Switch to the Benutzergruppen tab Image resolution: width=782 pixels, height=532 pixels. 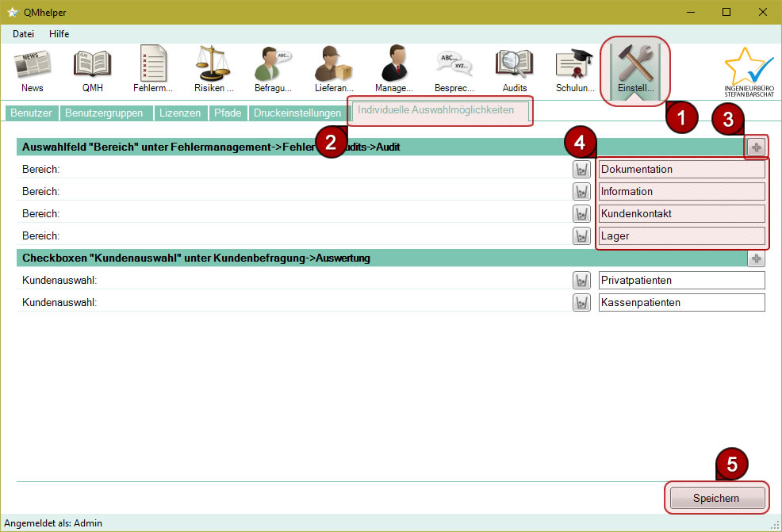click(x=104, y=113)
